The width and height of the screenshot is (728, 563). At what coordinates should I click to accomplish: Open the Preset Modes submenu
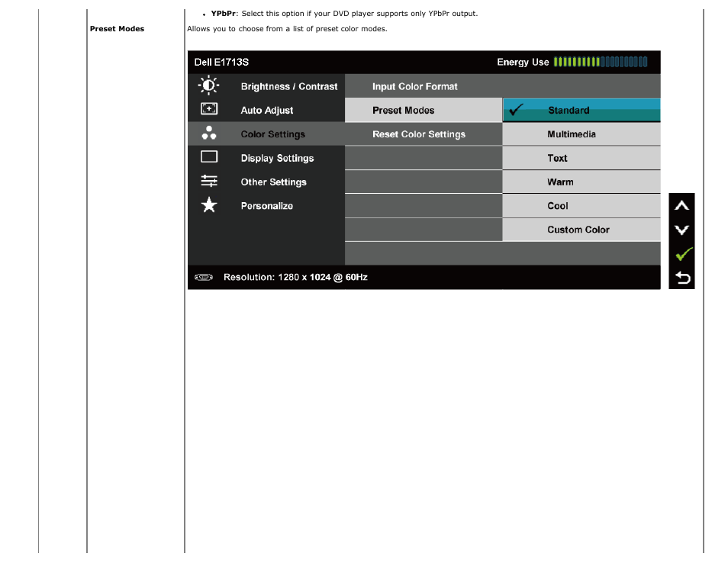click(423, 110)
